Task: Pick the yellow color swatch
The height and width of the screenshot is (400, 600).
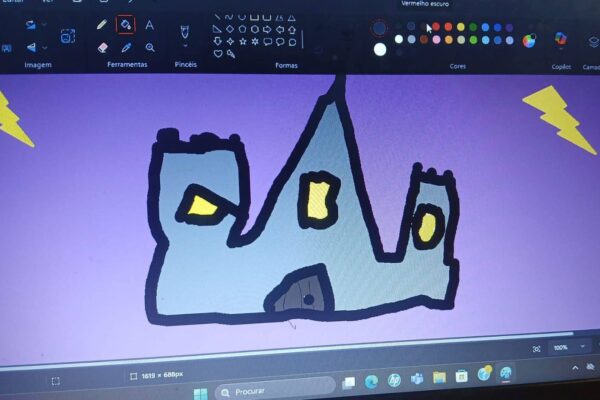Action: click(x=460, y=27)
